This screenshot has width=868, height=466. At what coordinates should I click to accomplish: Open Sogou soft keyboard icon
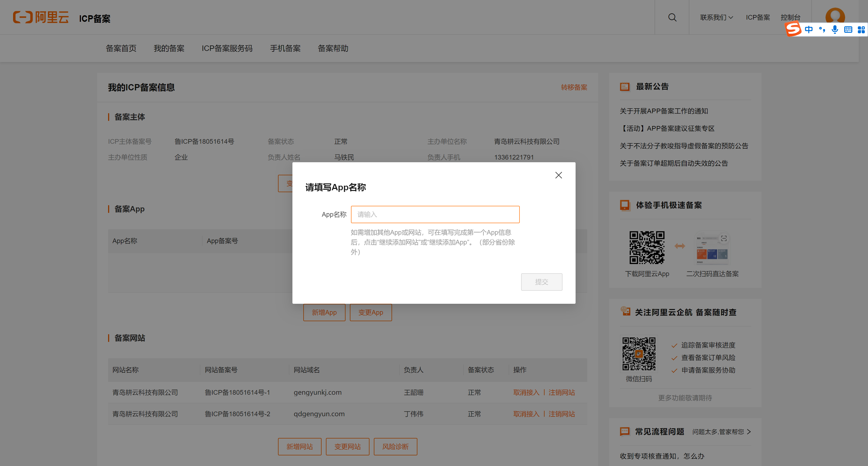point(848,29)
